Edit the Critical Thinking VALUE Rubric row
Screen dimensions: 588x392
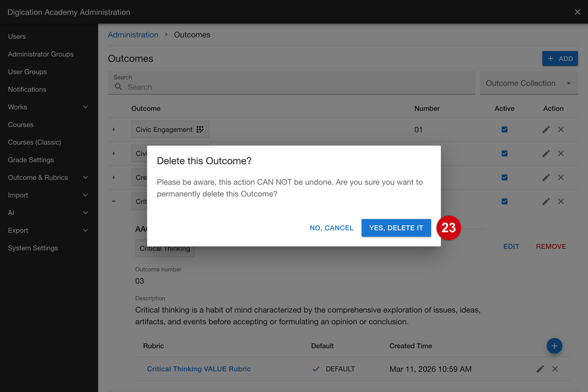pyautogui.click(x=540, y=369)
